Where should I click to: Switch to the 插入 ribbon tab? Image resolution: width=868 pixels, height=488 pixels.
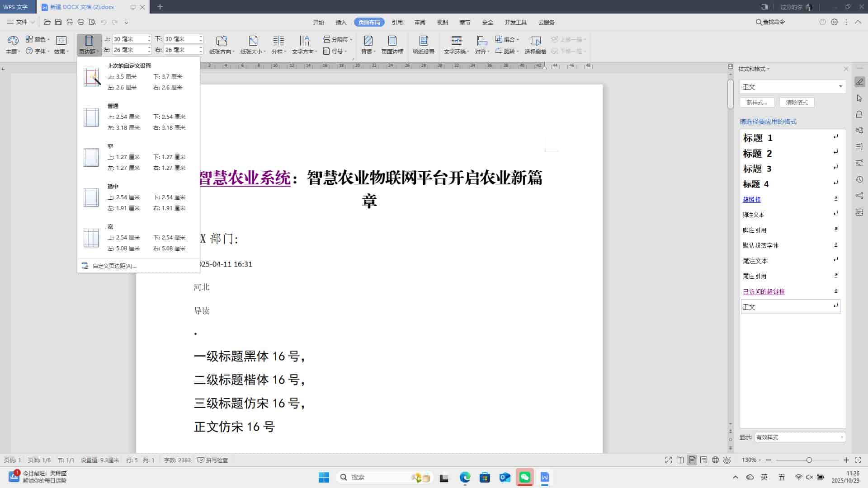click(x=341, y=22)
